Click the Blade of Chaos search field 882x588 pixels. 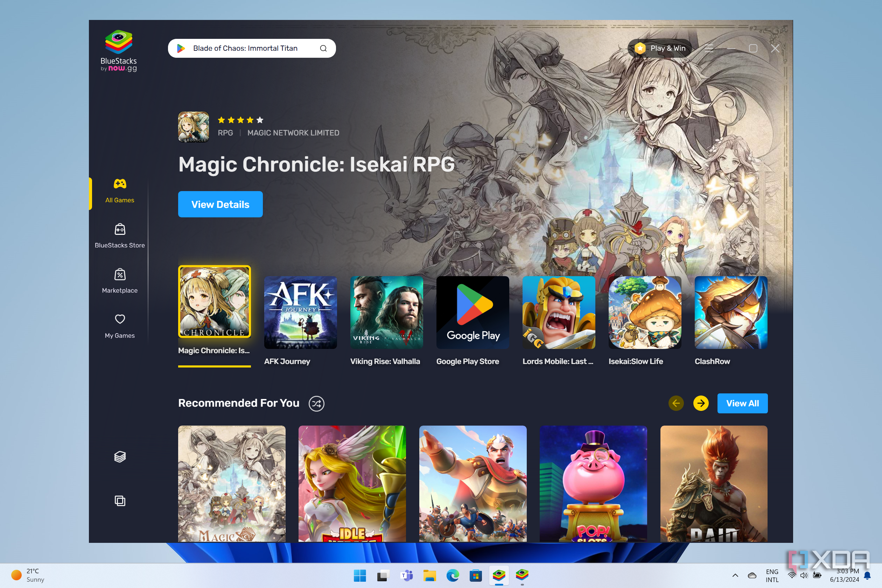(247, 48)
